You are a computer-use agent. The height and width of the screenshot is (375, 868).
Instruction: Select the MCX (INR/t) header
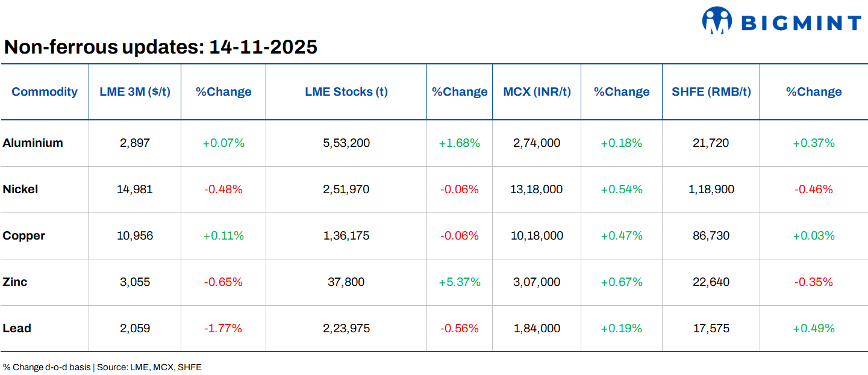pos(536,91)
